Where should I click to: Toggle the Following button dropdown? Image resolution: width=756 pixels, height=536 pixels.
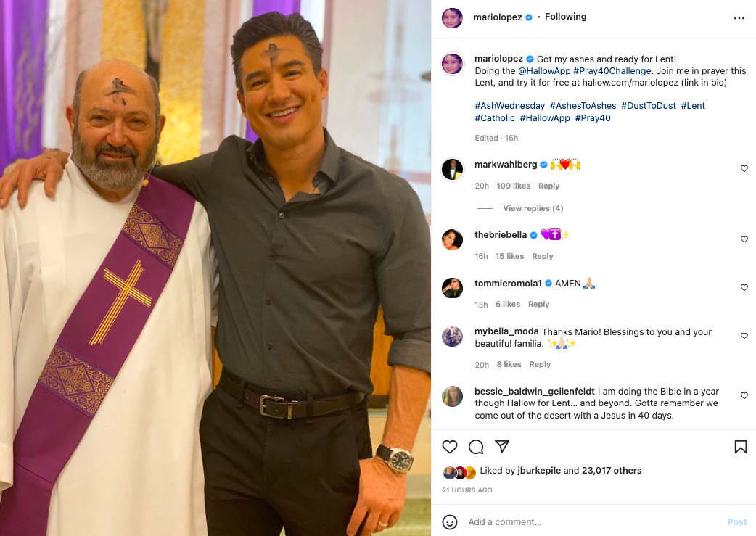click(565, 17)
